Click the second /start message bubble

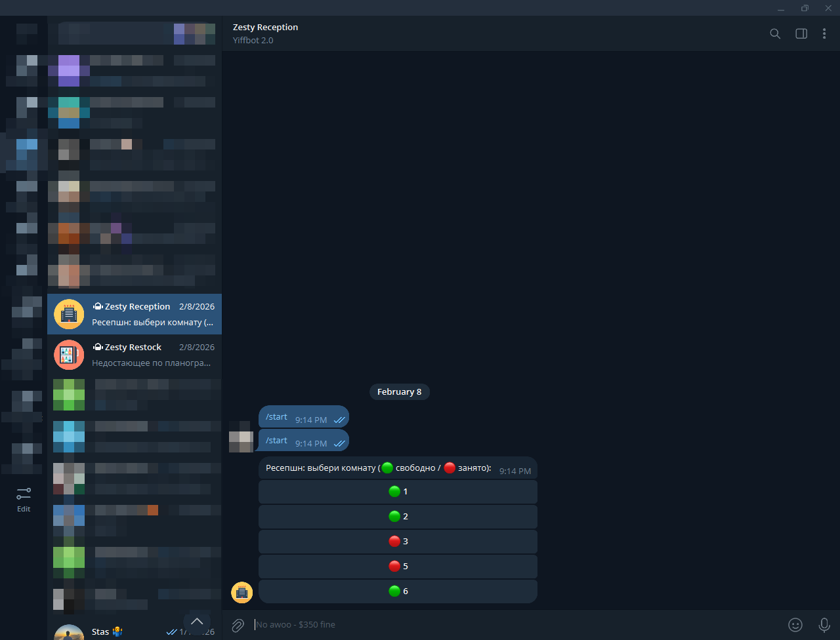coord(303,441)
